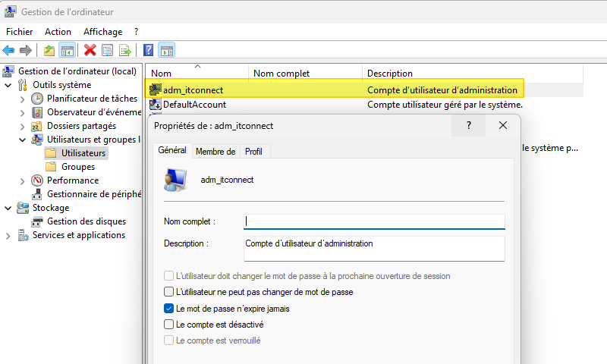Collapse Utilisateurs et groupes locaux node

coord(23,140)
